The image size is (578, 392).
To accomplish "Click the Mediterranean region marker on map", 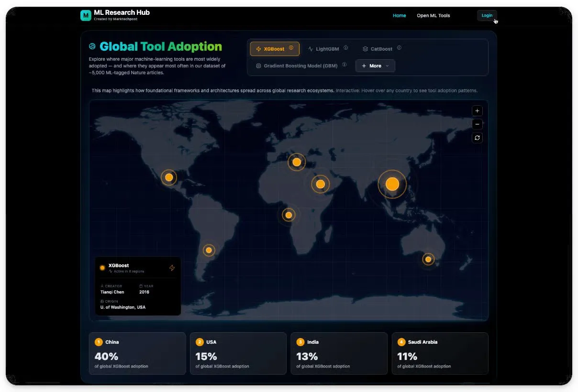I will pos(297,162).
